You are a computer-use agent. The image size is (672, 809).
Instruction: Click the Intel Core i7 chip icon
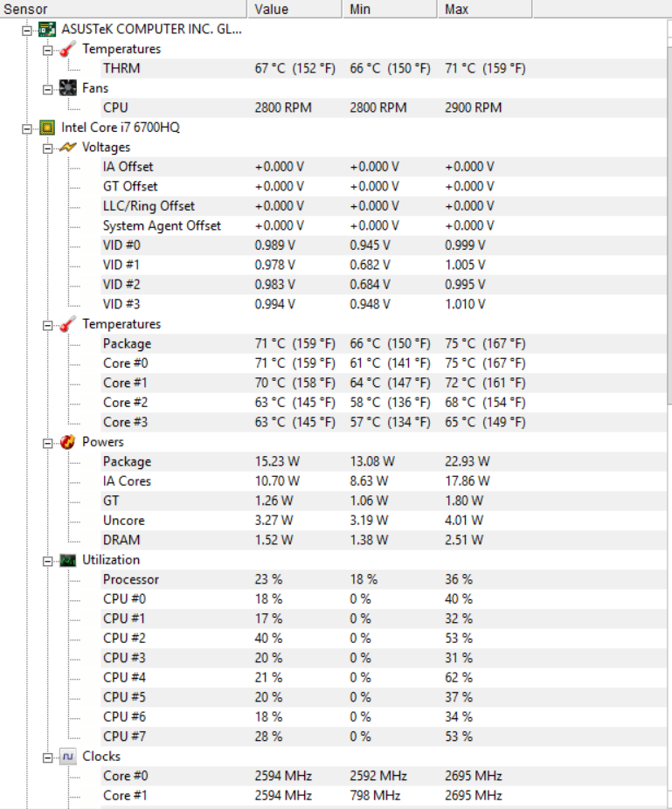click(47, 128)
